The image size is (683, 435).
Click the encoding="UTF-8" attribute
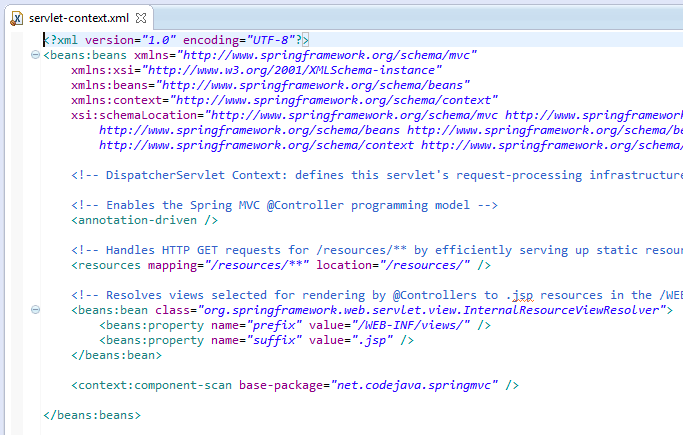[x=239, y=40]
